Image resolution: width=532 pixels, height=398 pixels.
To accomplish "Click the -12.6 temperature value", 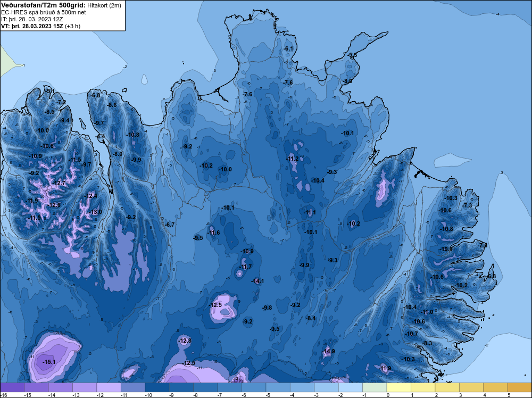I will pyautogui.click(x=54, y=205).
